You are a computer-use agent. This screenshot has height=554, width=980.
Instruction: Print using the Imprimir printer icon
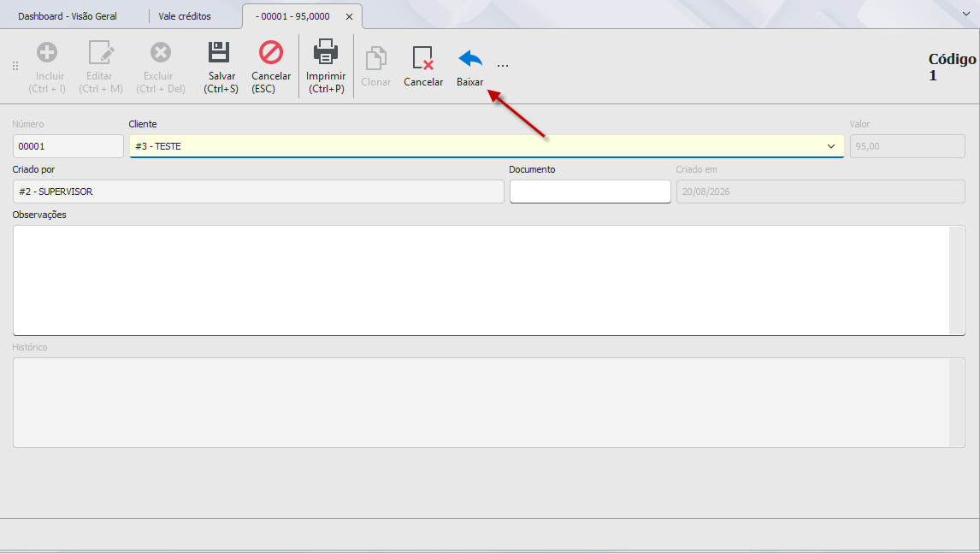(x=326, y=52)
